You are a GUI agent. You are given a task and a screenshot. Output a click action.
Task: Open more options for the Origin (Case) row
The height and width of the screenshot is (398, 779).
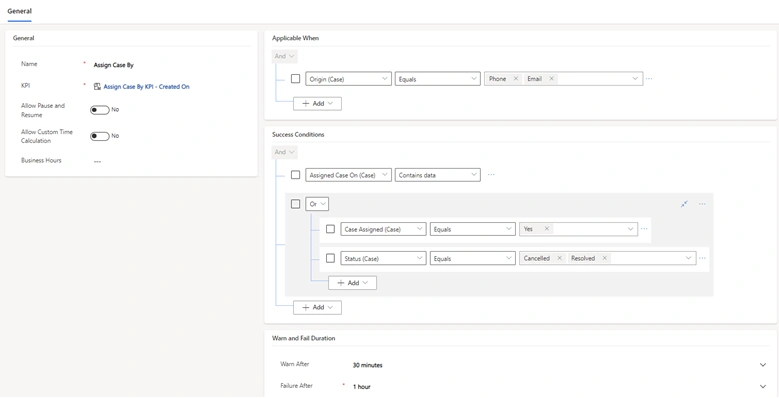click(649, 79)
